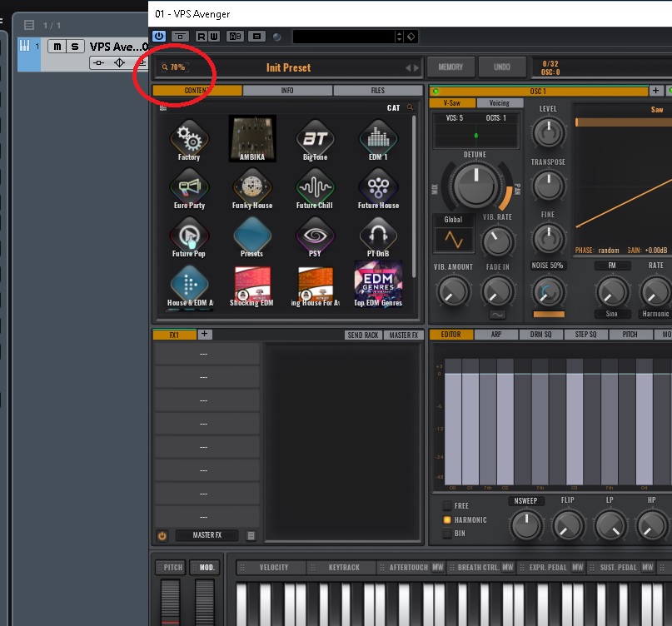This screenshot has height=626, width=672.
Task: Open the NSWEEP mode selector
Action: (x=525, y=500)
